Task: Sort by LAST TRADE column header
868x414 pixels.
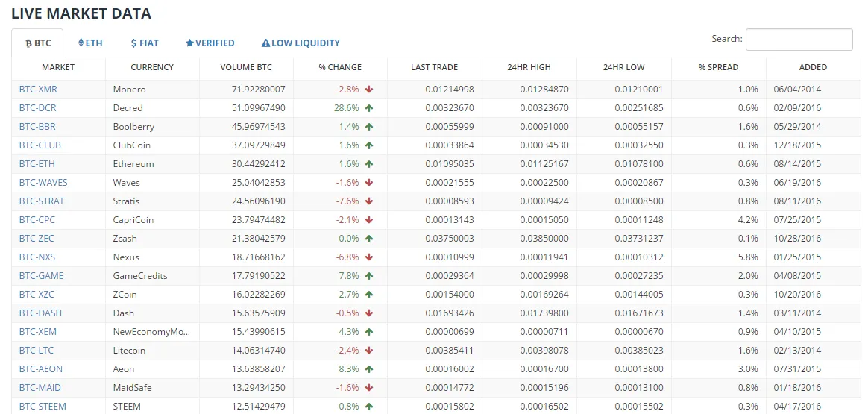Action: pyautogui.click(x=435, y=67)
